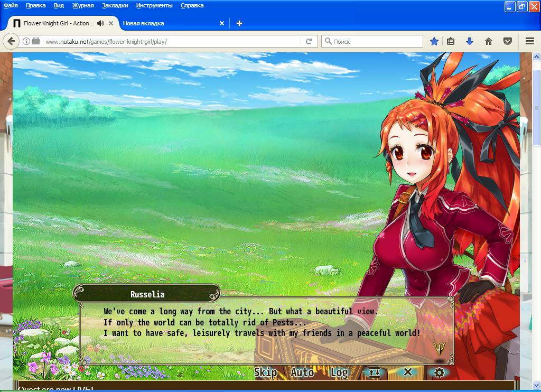Click scrollbar down arrow of the page
The width and height of the screenshot is (541, 392).
[536, 385]
